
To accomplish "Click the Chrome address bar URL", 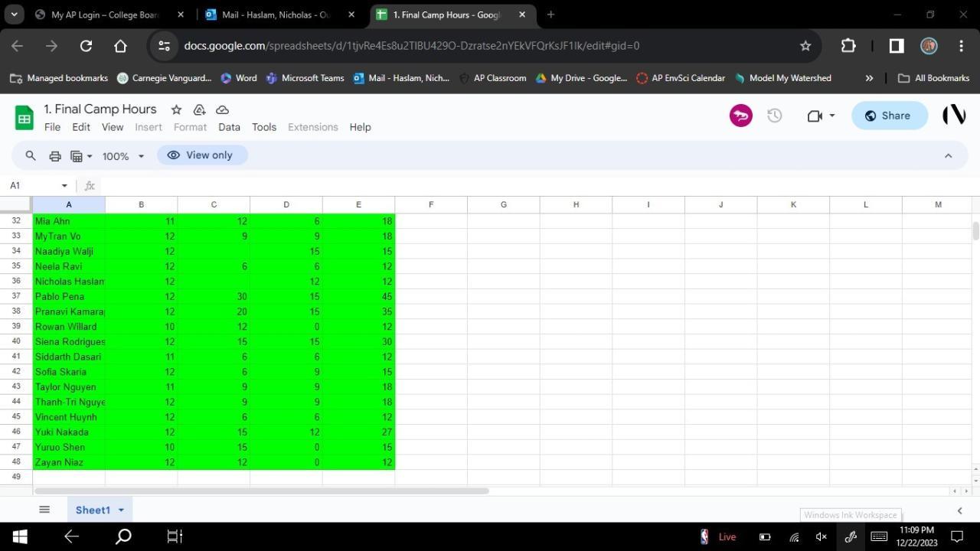I will coord(412,46).
